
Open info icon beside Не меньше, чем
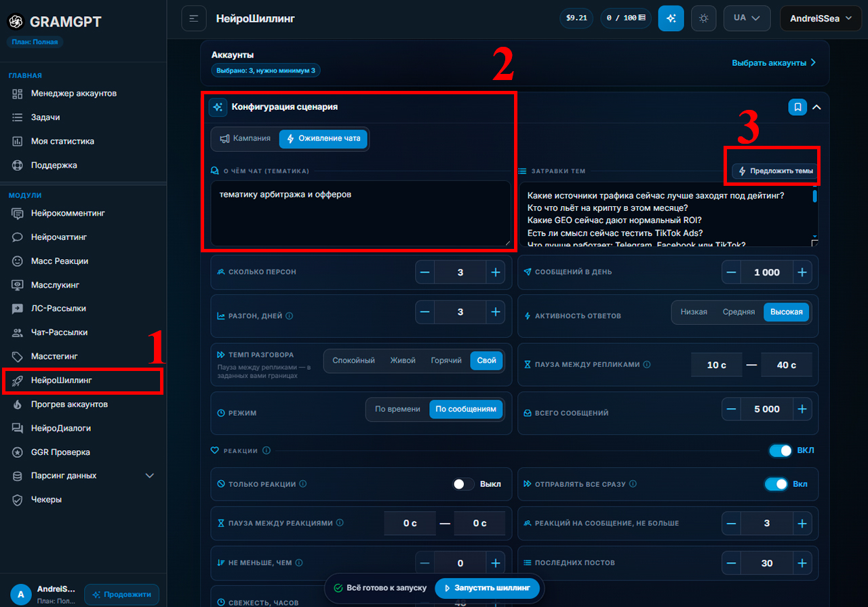(299, 563)
